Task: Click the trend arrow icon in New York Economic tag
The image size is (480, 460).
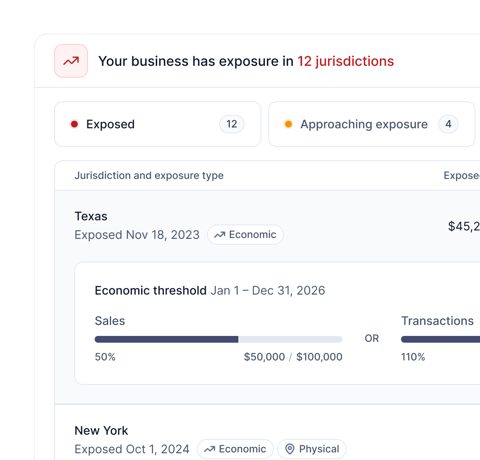Action: tap(209, 449)
